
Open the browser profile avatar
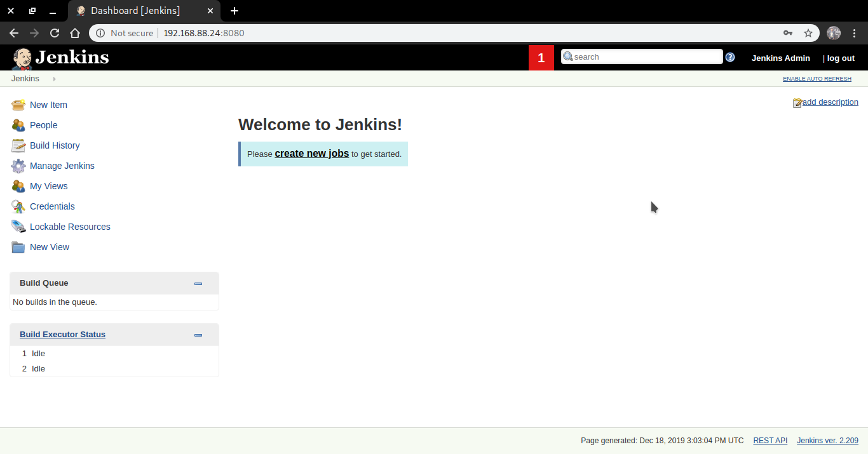(834, 33)
